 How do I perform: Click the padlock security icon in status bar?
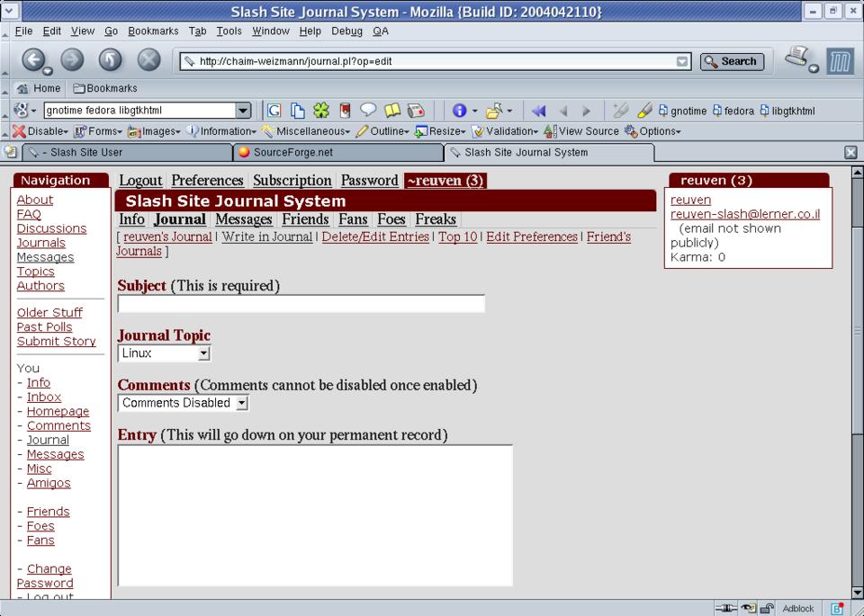[x=767, y=608]
